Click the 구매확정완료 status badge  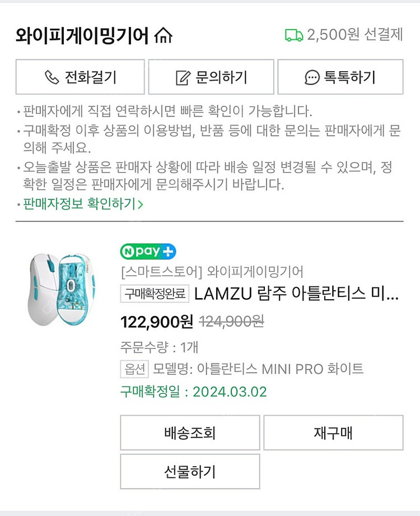155,293
